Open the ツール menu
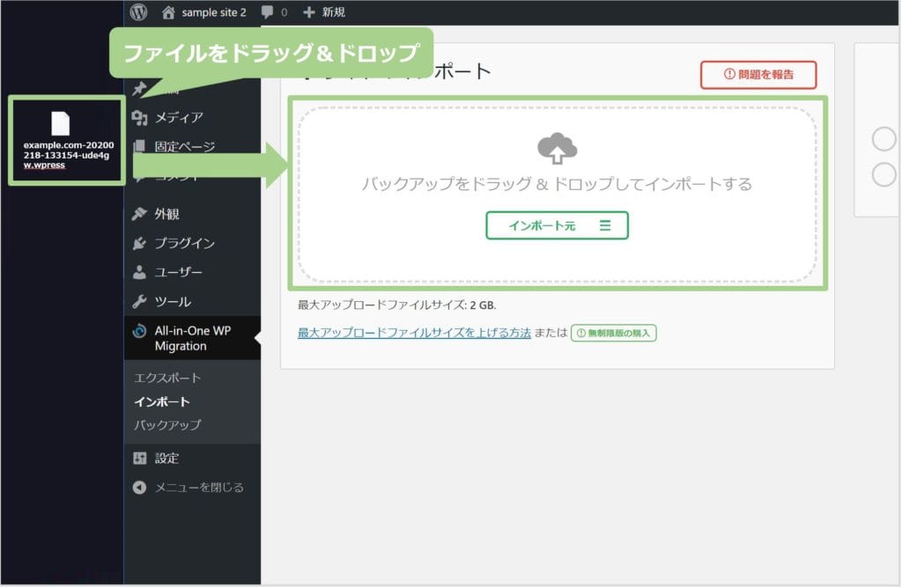The width and height of the screenshot is (902, 588). click(x=173, y=301)
